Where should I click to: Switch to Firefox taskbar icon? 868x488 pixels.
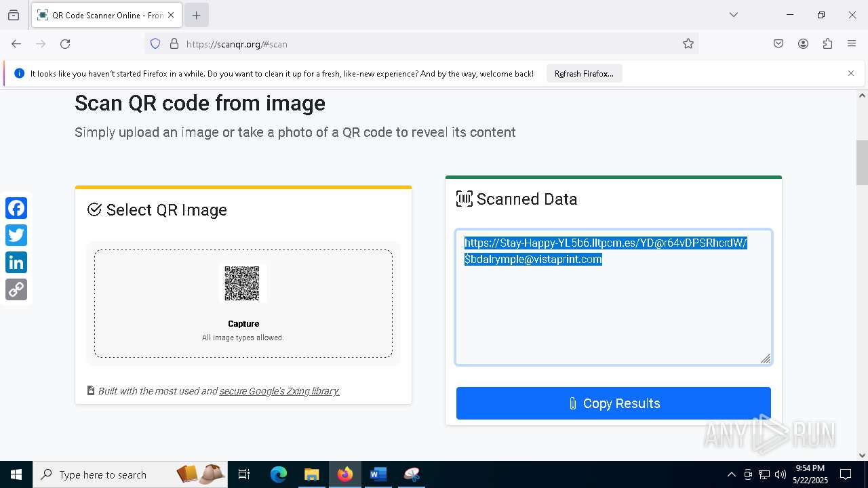coord(345,474)
